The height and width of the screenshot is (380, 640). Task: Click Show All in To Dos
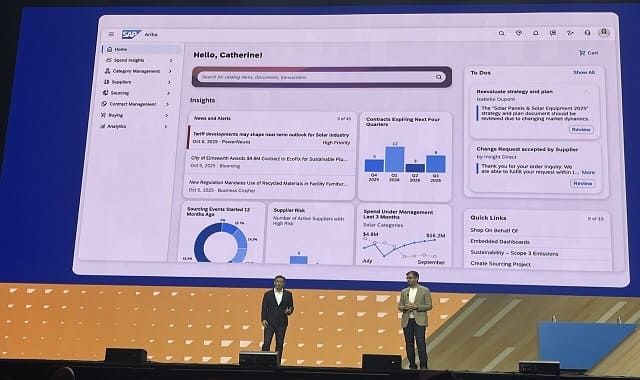(584, 72)
